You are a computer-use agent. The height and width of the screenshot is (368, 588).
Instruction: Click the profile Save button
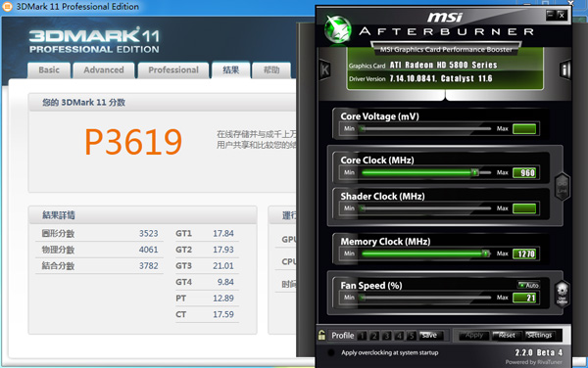point(431,336)
